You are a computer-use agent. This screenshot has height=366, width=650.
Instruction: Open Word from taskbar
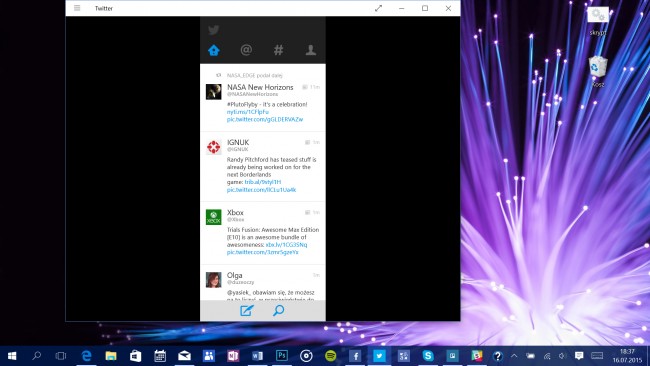pyautogui.click(x=257, y=356)
